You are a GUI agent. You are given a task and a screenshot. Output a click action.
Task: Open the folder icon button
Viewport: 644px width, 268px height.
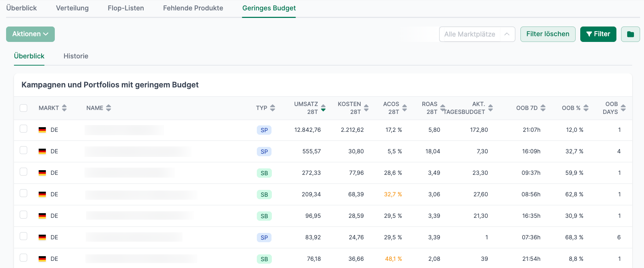click(x=630, y=34)
